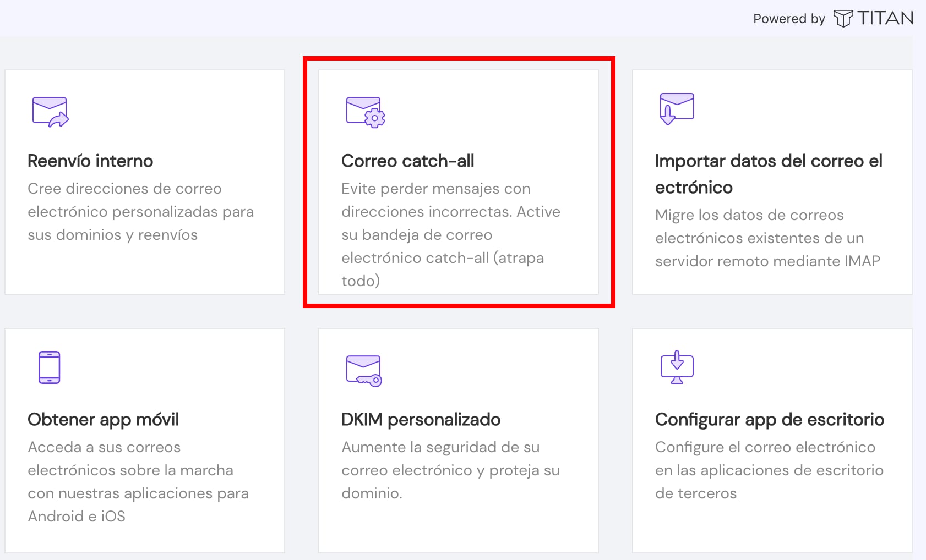Screen dimensions: 926x560
Task: Click the TITAN brand name text
Action: point(885,19)
